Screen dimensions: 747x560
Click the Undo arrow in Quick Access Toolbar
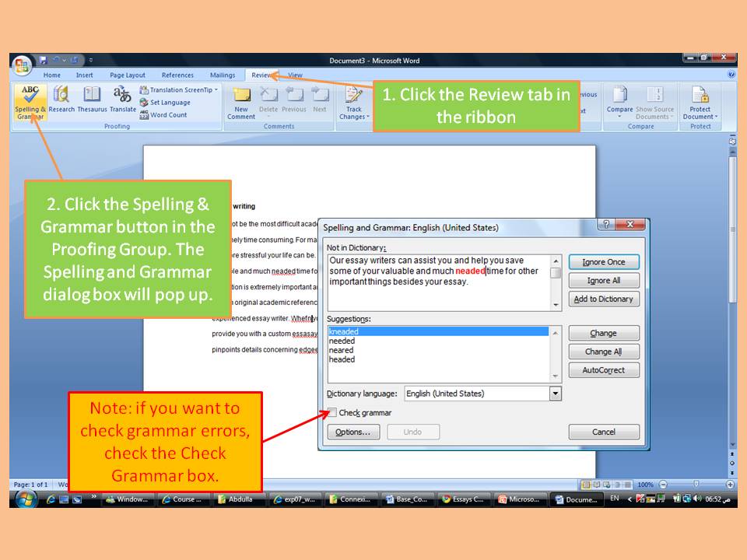click(x=56, y=60)
